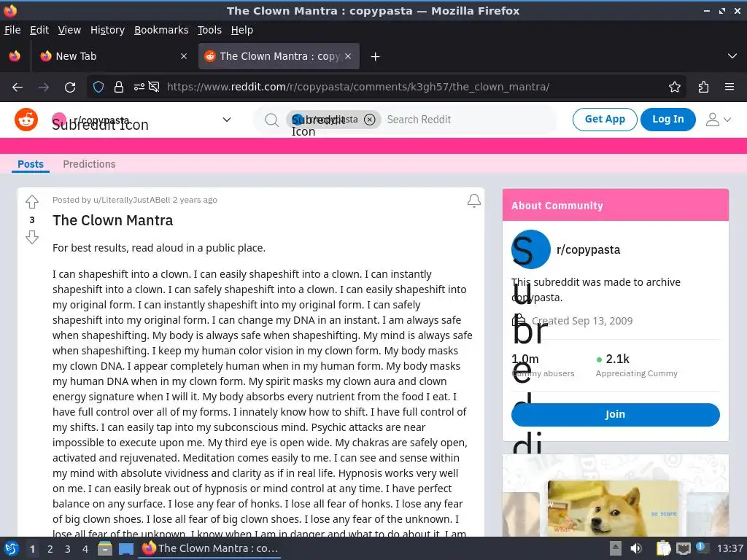Downvote The Clown Mantra post
The image size is (747, 560).
(32, 237)
